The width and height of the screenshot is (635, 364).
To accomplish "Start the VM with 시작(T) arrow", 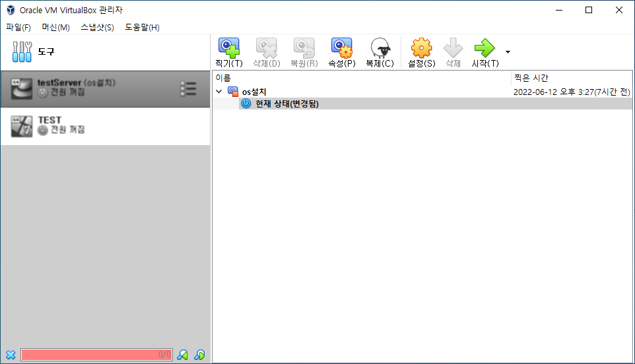I will [485, 53].
